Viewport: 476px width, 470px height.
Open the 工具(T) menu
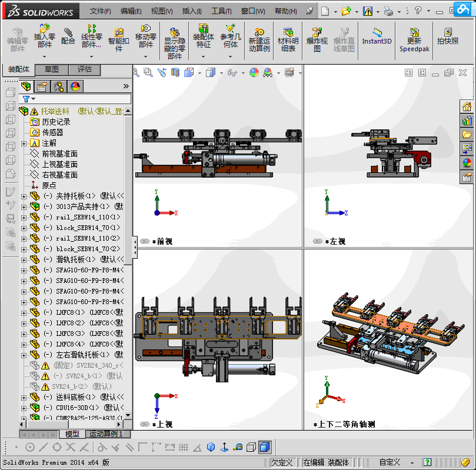click(221, 11)
